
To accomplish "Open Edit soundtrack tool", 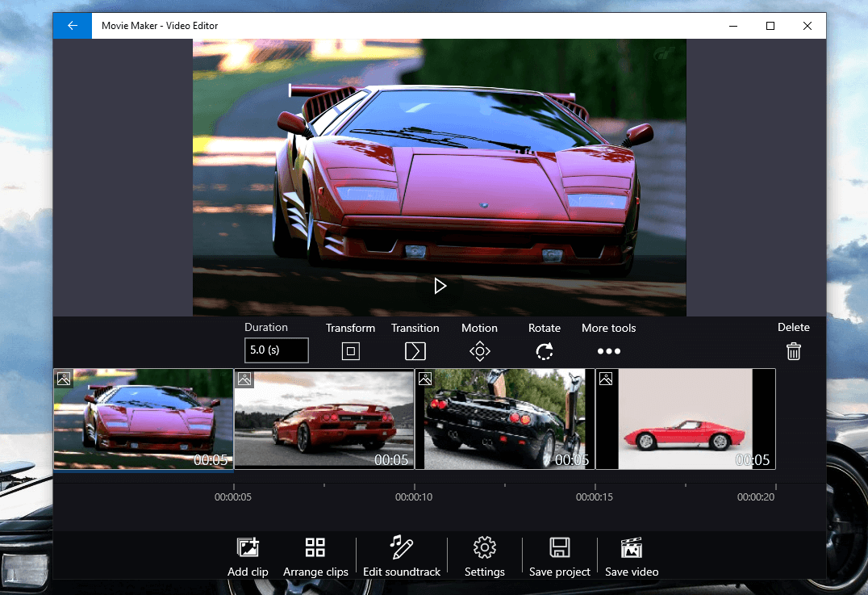I will click(x=402, y=548).
